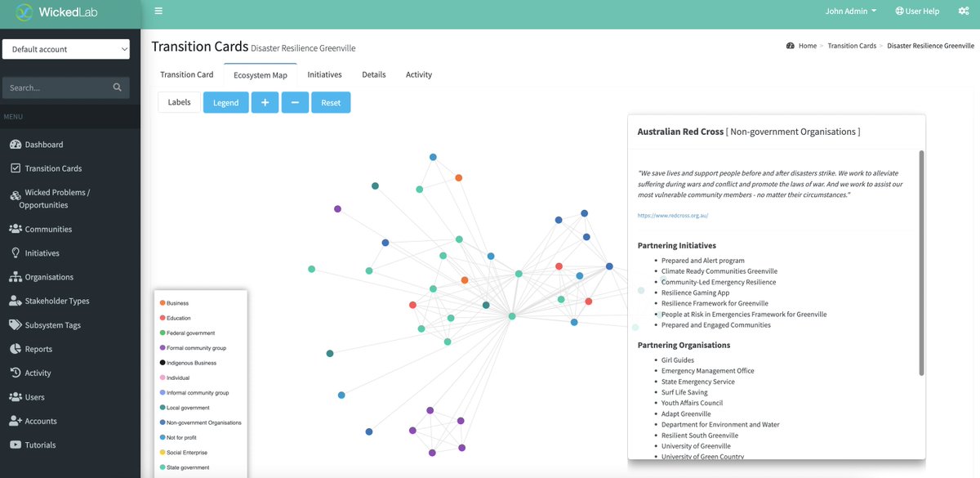Click the 'Local government' legend label
This screenshot has width=980, height=478.
(x=188, y=408)
